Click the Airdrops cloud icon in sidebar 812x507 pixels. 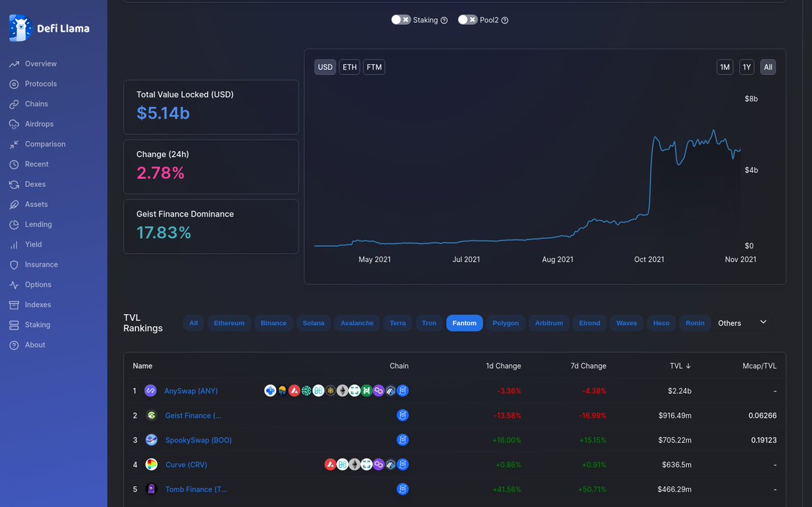(x=14, y=124)
